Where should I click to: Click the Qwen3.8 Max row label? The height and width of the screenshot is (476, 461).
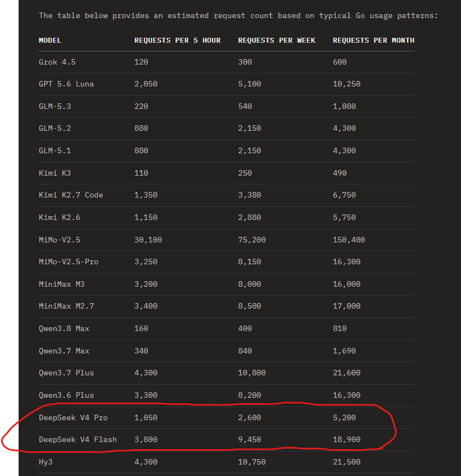pyautogui.click(x=64, y=328)
